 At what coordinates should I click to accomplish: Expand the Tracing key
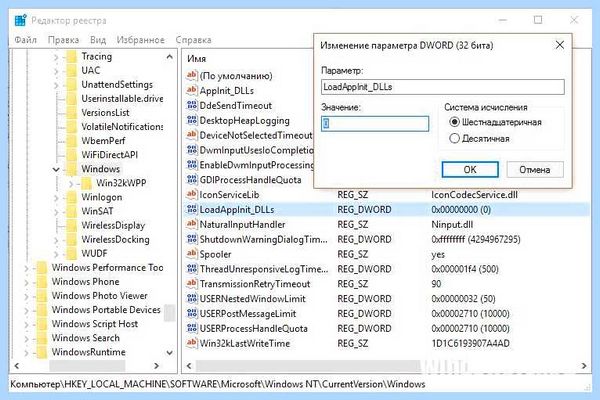click(x=56, y=57)
